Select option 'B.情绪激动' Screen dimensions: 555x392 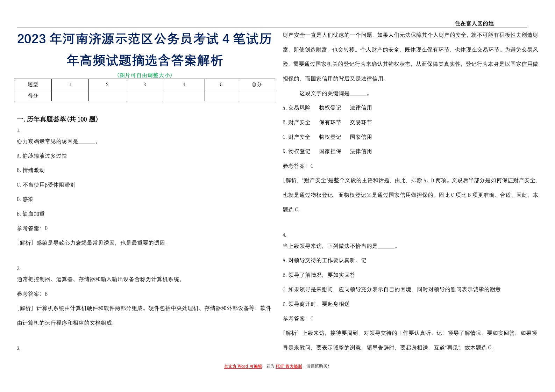[x=31, y=170]
